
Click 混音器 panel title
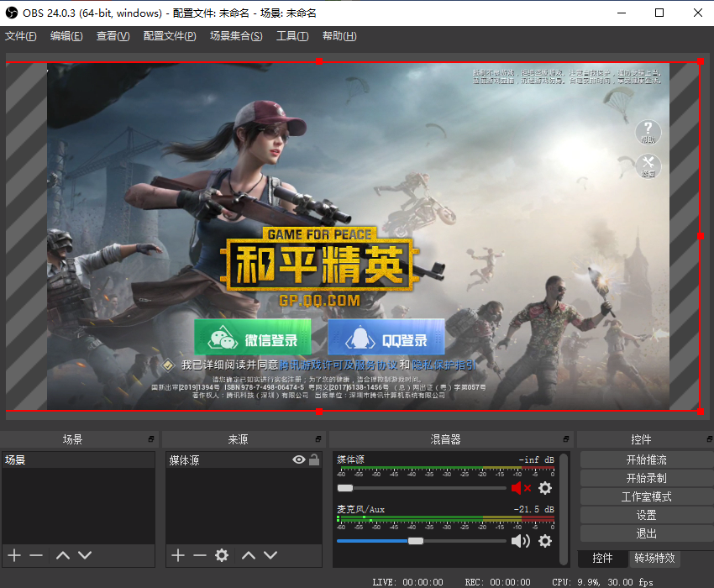click(445, 439)
